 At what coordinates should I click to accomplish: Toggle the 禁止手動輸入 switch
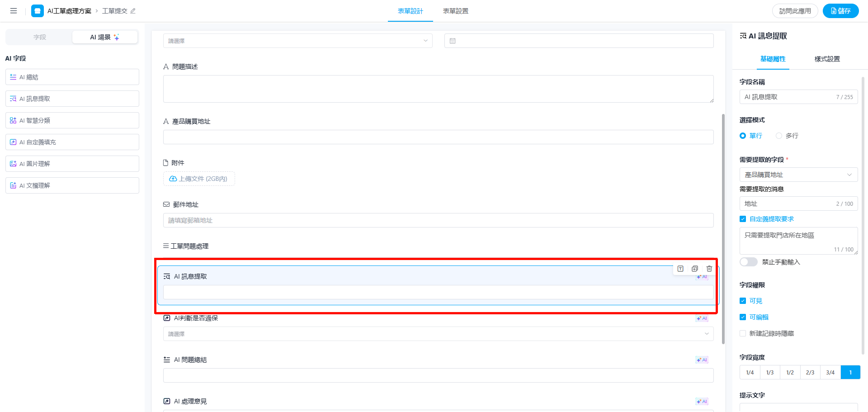pyautogui.click(x=749, y=262)
